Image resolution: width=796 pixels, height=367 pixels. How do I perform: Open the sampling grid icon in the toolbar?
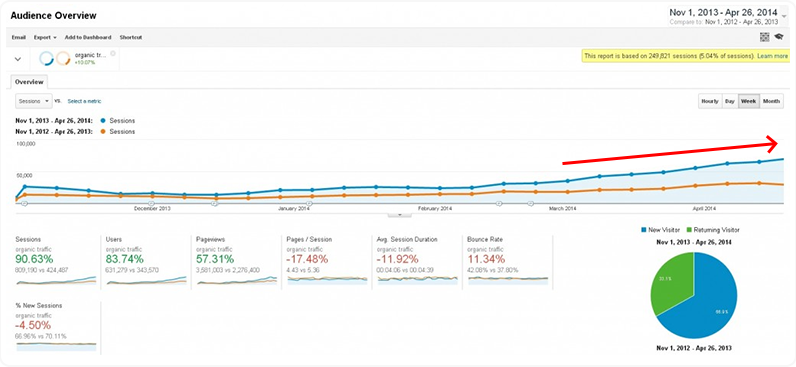764,37
